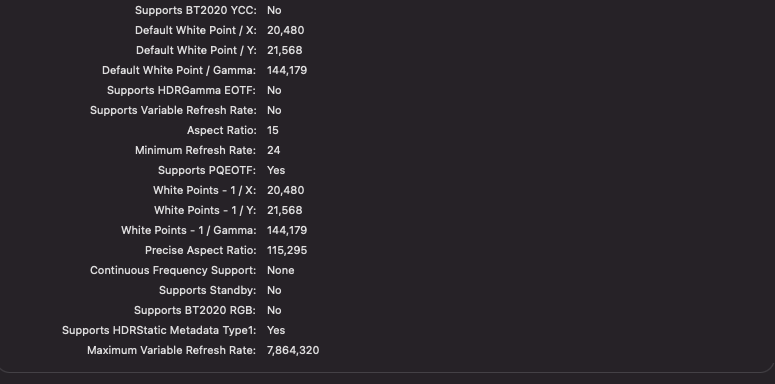This screenshot has height=384, width=775.
Task: Select the Maximum Variable Refresh Rate label
Action: [172, 350]
